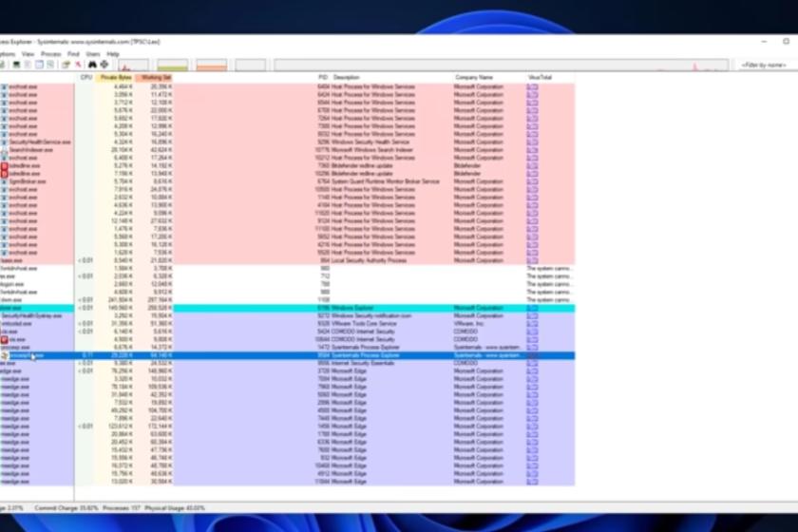Click the COMODO Internet Security description, PID 5424
The image size is (798, 532).
click(363, 332)
